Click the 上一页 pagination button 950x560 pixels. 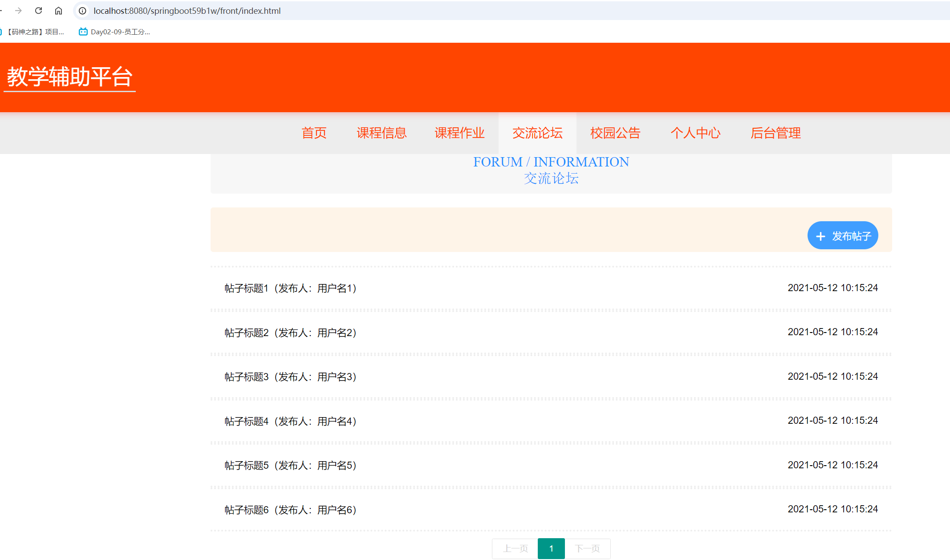tap(515, 548)
